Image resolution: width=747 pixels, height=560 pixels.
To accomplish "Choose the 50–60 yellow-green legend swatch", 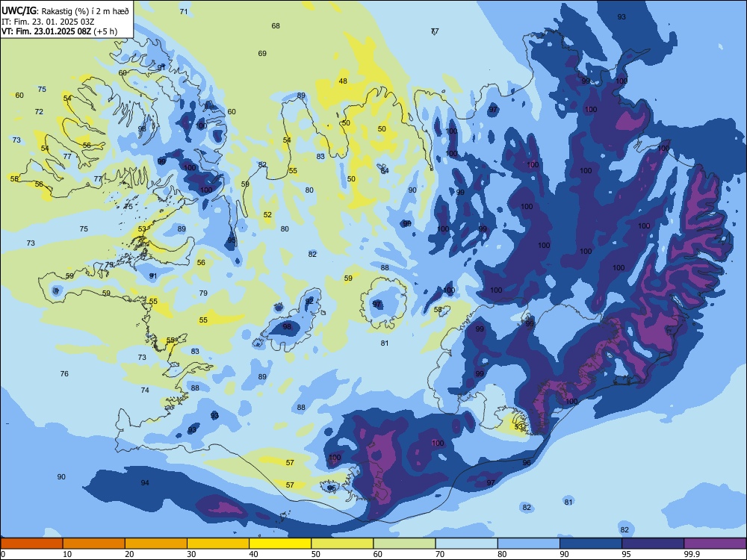I will [342, 544].
